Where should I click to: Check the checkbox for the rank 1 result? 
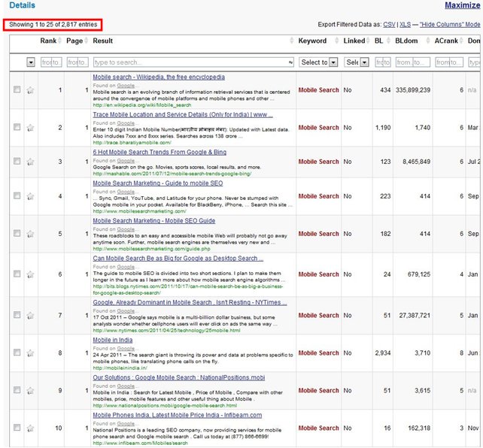(17, 90)
